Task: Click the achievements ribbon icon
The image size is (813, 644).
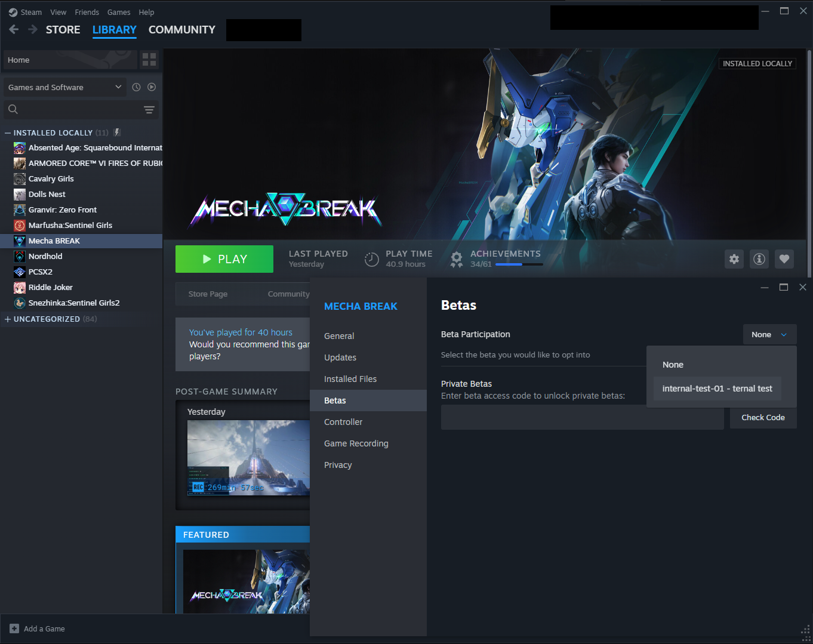Action: click(457, 259)
